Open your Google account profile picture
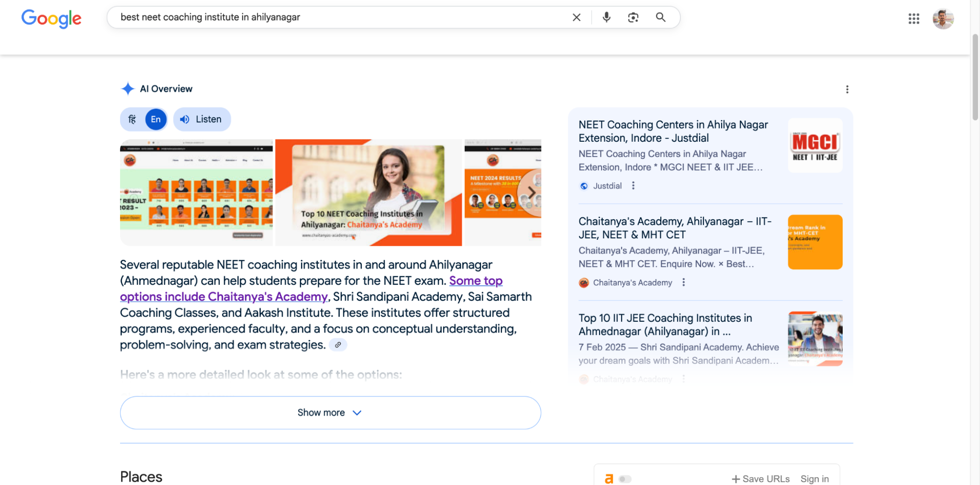Screen dimensions: 980x485 (x=943, y=19)
